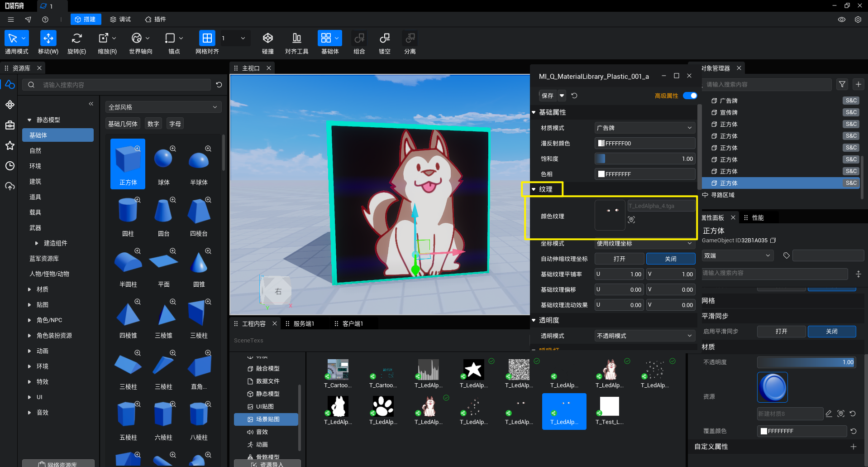Switch to the 搭建 build tab
The height and width of the screenshot is (467, 868).
click(86, 19)
